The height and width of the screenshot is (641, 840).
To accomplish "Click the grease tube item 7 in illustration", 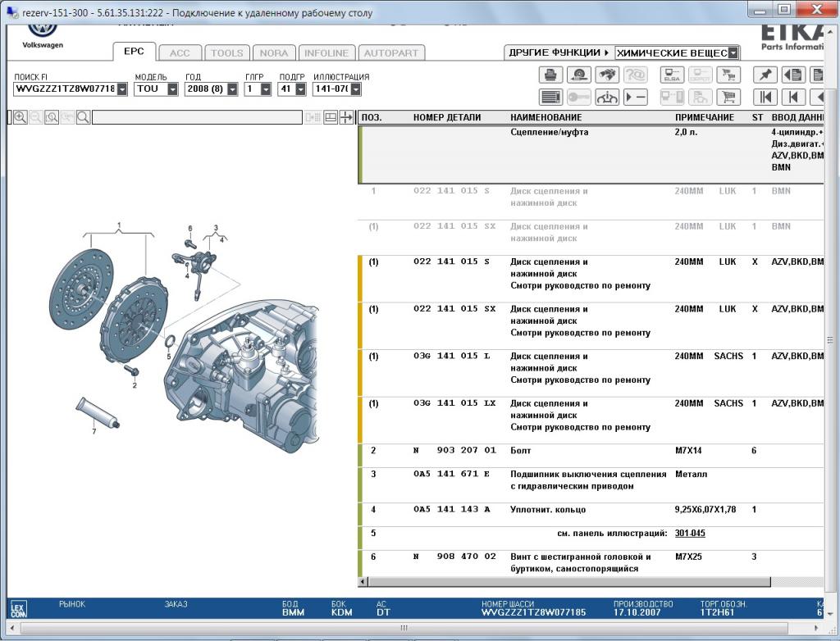I will pyautogui.click(x=97, y=412).
